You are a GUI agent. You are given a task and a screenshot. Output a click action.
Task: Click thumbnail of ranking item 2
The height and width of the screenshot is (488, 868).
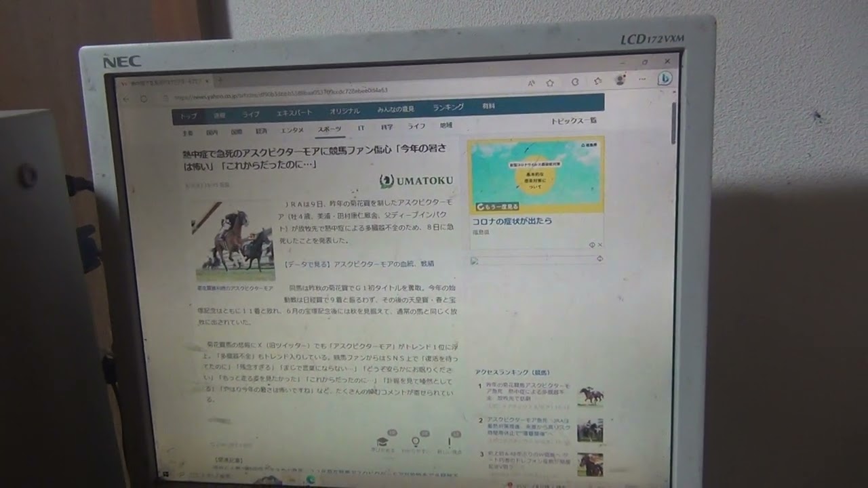(x=590, y=430)
